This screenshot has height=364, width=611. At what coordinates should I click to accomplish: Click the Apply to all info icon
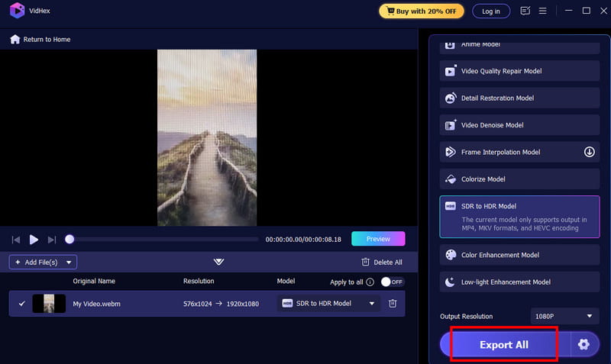[x=370, y=282]
